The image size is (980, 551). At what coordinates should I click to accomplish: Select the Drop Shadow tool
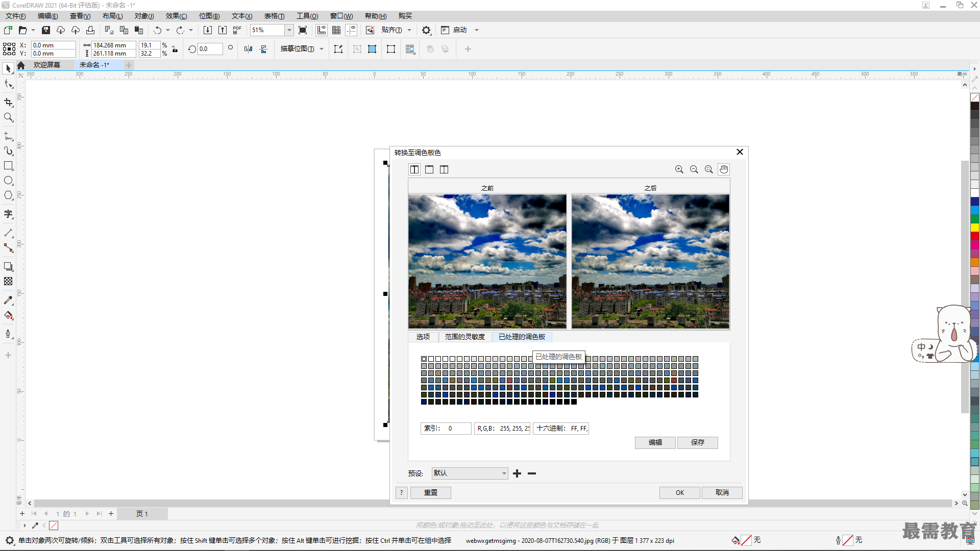pos(8,266)
